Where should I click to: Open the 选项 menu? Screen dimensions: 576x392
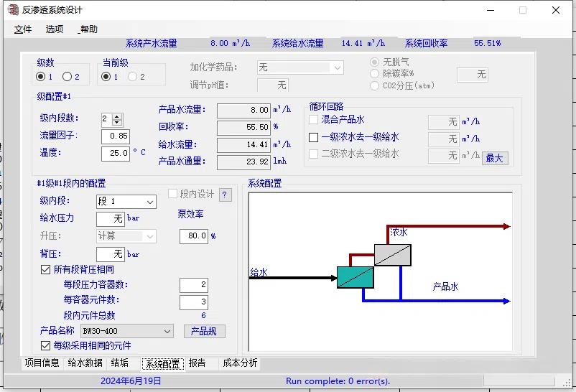point(55,29)
